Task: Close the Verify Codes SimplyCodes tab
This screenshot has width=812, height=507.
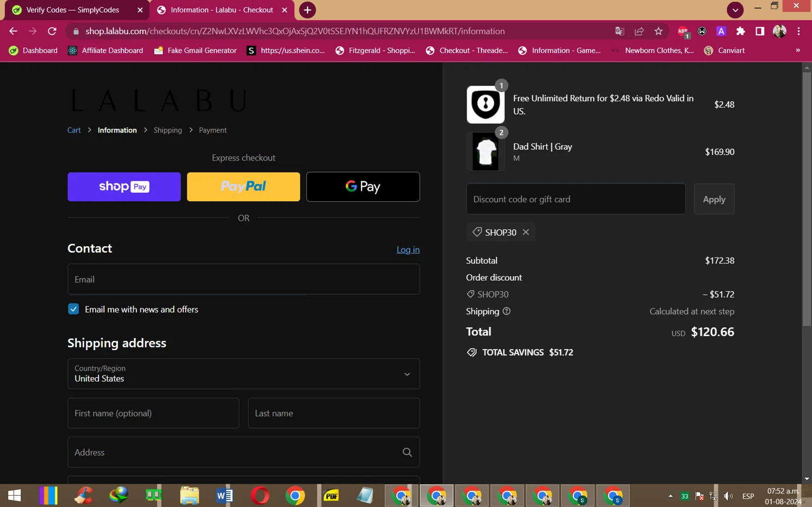Action: (x=140, y=10)
